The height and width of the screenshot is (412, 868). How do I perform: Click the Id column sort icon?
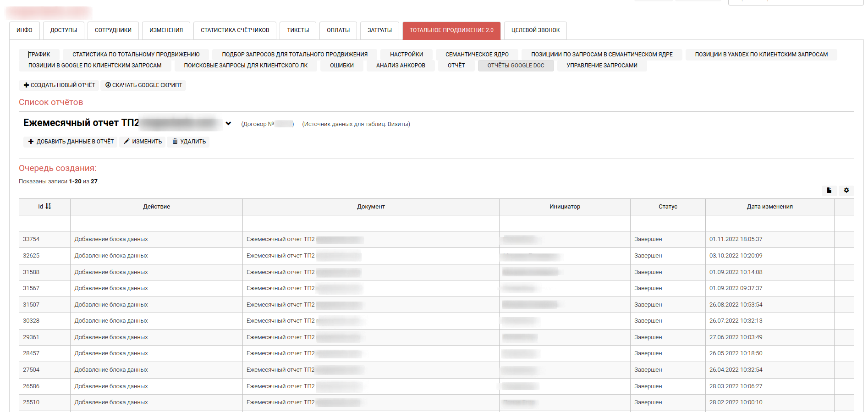pos(48,206)
